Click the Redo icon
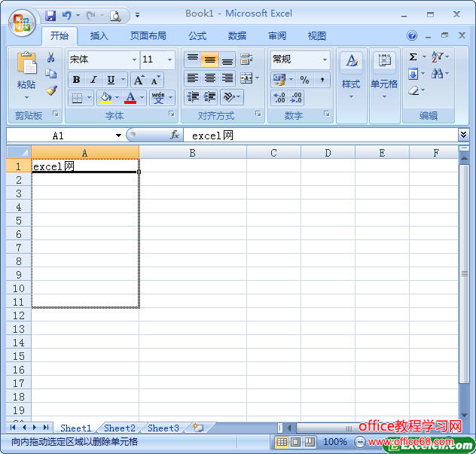Screen dimensions: 476x454 tap(90, 15)
